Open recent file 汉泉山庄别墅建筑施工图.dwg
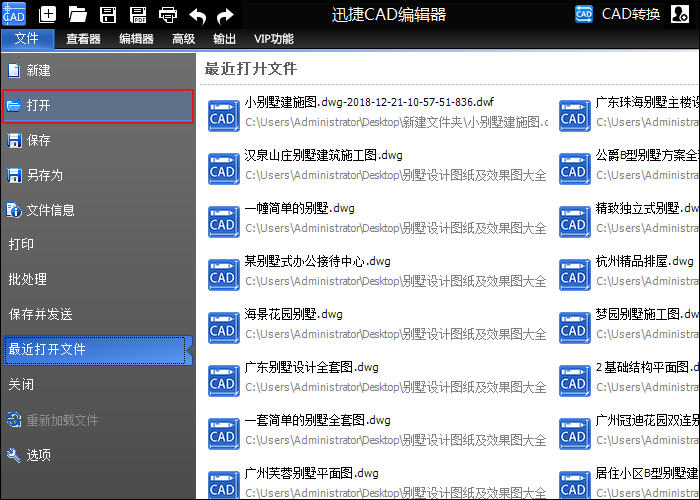Screen dimensions: 700x500 click(324, 156)
